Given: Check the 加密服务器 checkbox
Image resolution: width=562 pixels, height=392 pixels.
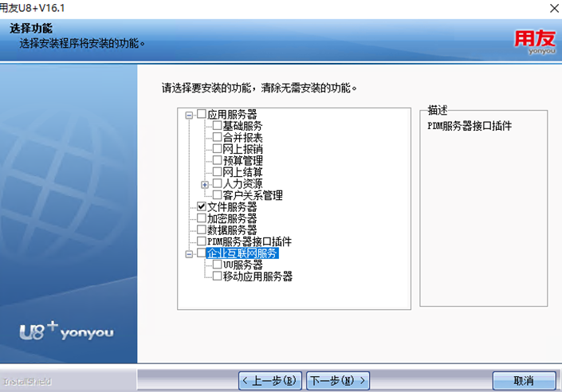Looking at the screenshot, I should 202,218.
